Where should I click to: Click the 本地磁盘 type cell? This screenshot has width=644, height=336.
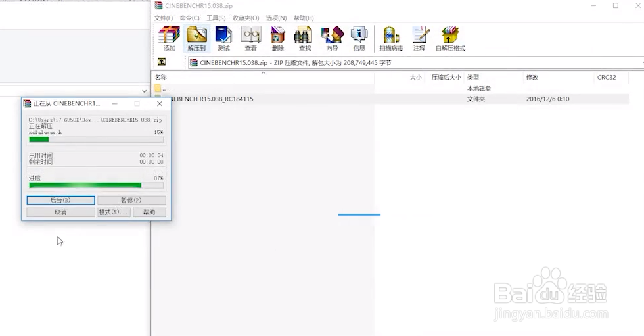pyautogui.click(x=479, y=88)
